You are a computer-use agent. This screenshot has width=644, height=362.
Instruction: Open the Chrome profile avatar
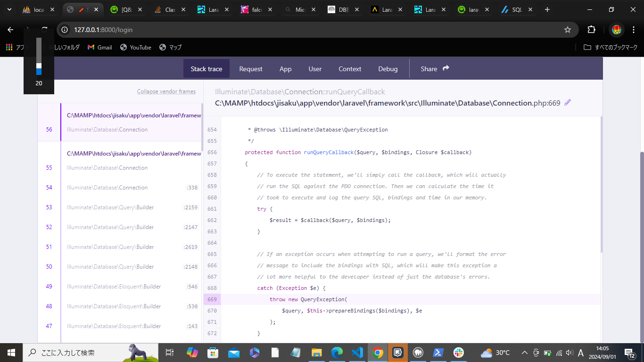pyautogui.click(x=616, y=30)
